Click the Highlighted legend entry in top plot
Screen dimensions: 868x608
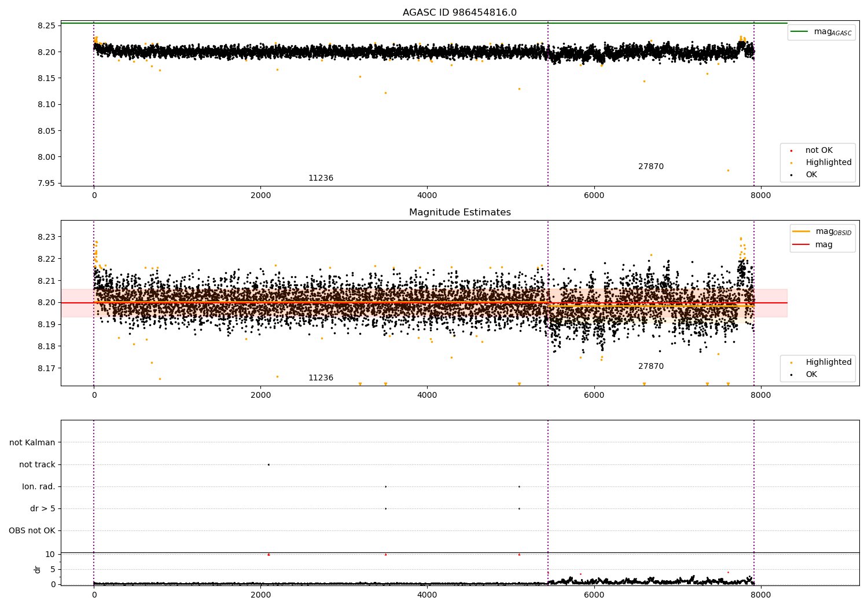[820, 163]
